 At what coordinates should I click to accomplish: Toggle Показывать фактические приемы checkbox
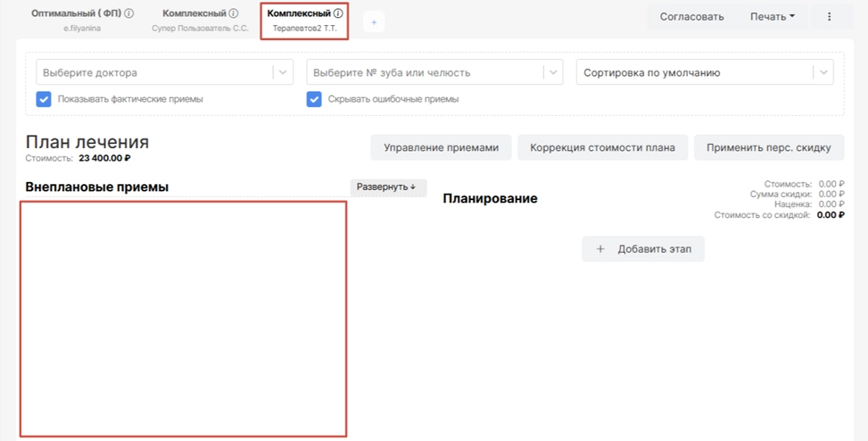coord(44,99)
